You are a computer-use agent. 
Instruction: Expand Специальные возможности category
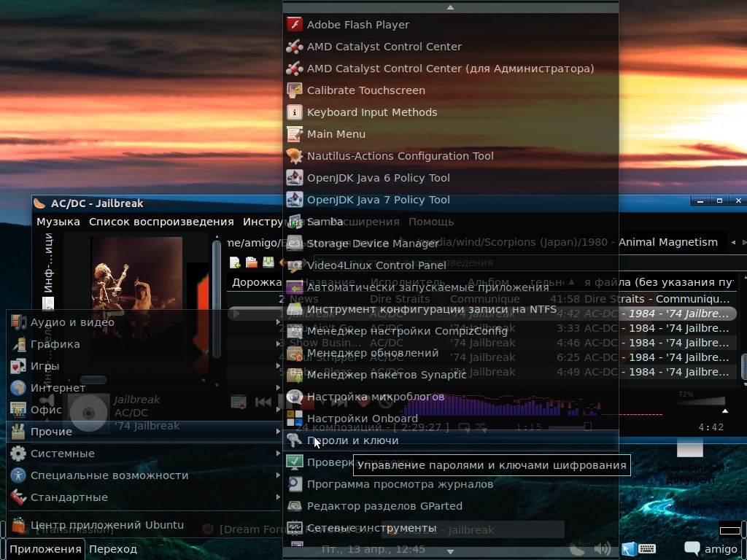(x=144, y=475)
